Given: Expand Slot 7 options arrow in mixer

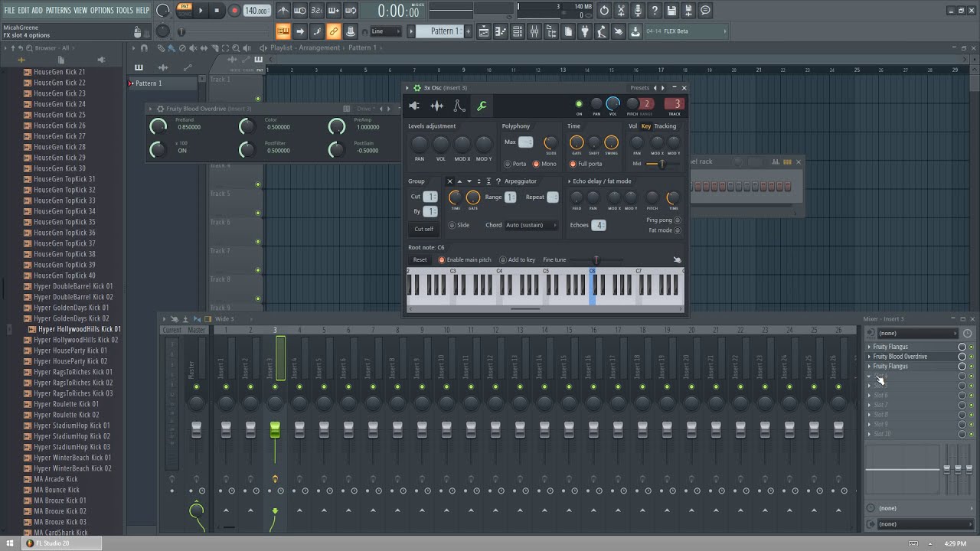Looking at the screenshot, I should tap(869, 405).
